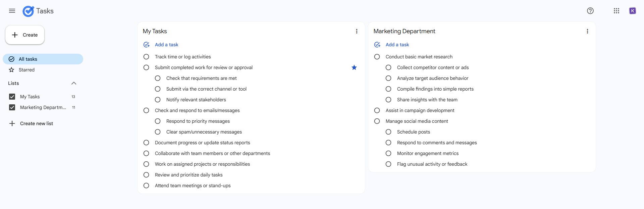Image resolution: width=644 pixels, height=209 pixels.
Task: Click the Add a task icon in Marketing Department
Action: [377, 45]
